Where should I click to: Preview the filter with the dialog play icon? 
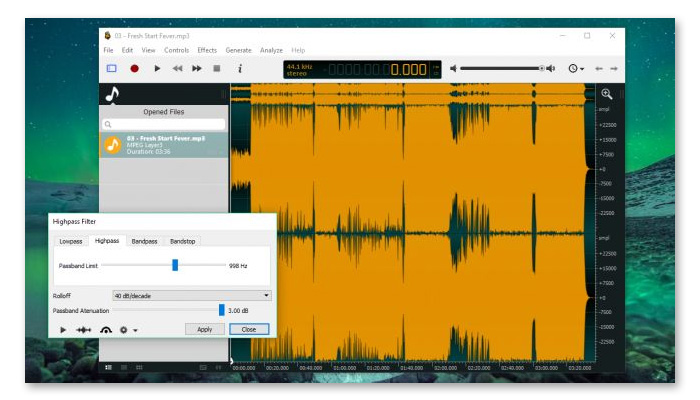62,329
